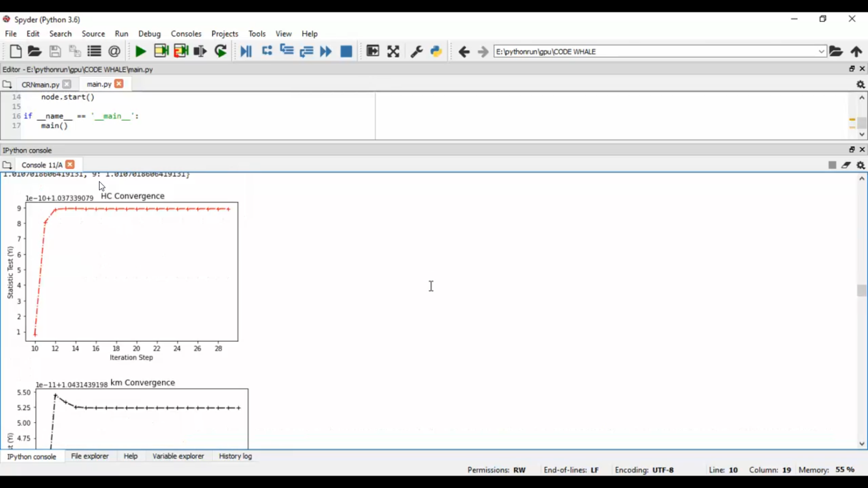Open Preferences with the wrench icon
This screenshot has width=868, height=488.
tap(416, 51)
